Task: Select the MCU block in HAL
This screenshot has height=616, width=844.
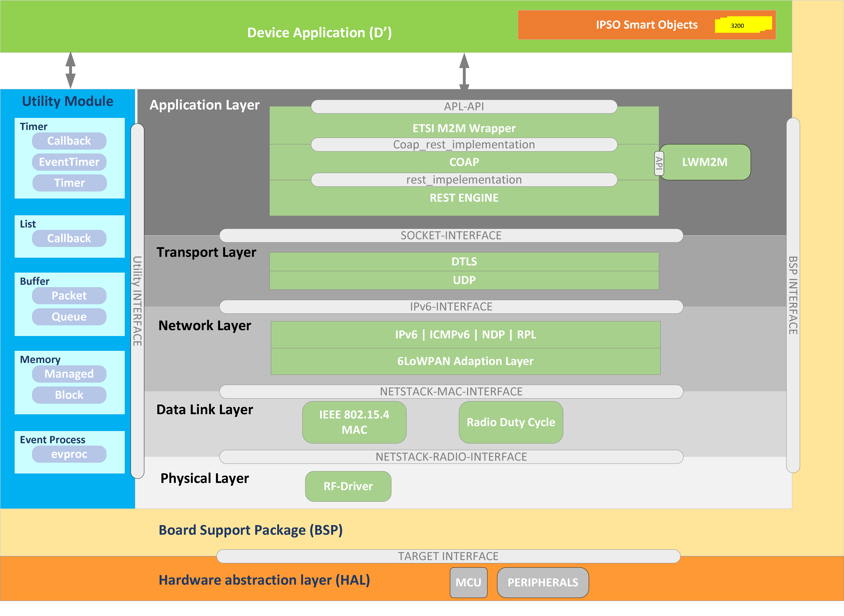Action: [x=468, y=582]
